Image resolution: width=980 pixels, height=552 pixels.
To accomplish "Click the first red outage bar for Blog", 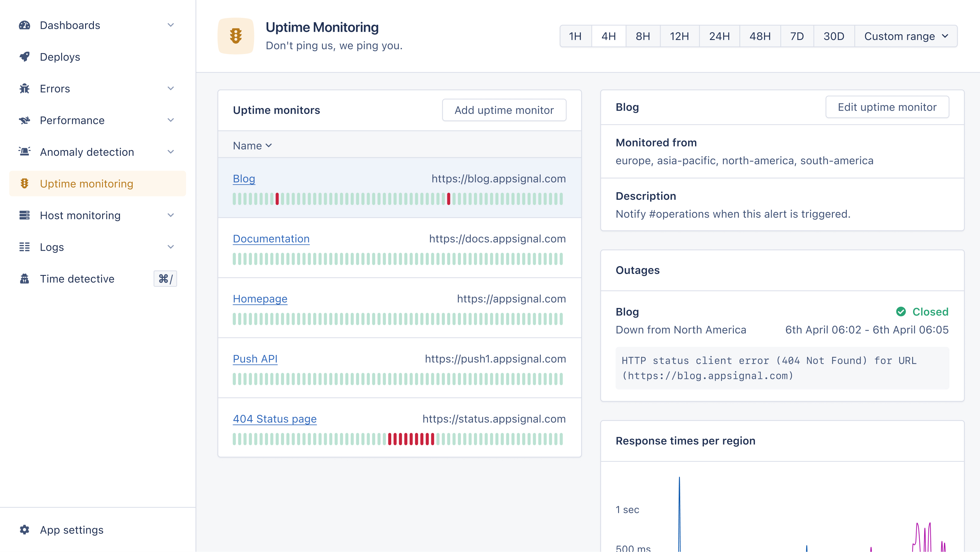I will (x=277, y=199).
